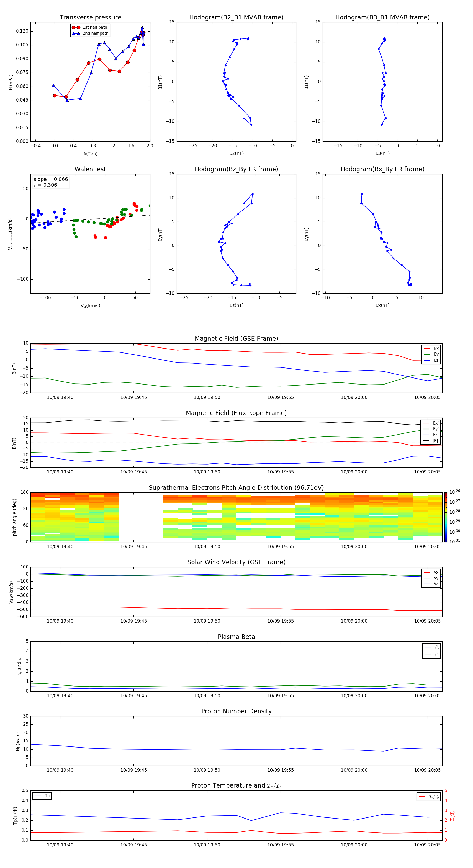Click the 'Plasma Beta' plot title

click(236, 637)
